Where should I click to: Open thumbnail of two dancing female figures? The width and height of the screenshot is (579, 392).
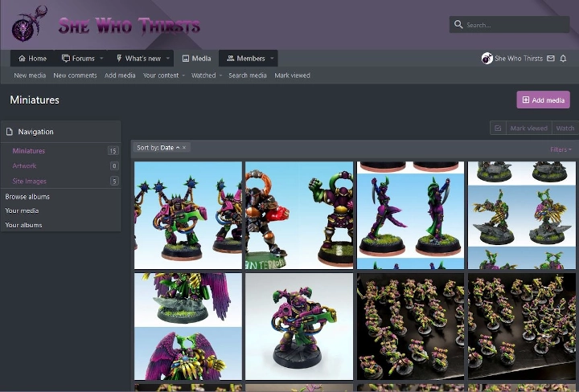point(410,215)
